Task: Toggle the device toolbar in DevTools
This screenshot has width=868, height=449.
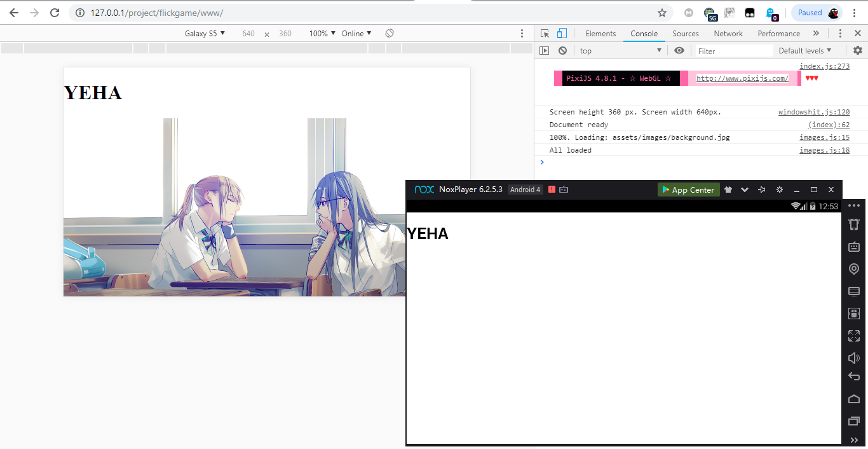Action: (x=562, y=34)
